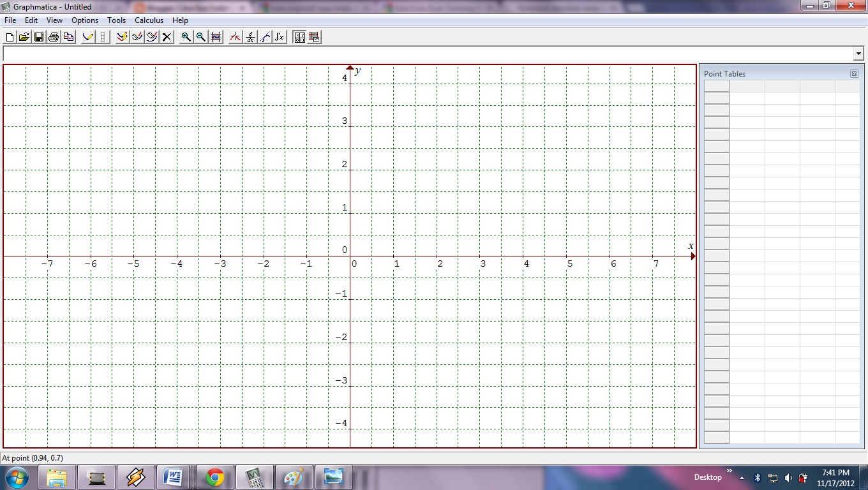This screenshot has width=868, height=490.
Task: Find derivative with d/dx icon
Action: coord(250,37)
